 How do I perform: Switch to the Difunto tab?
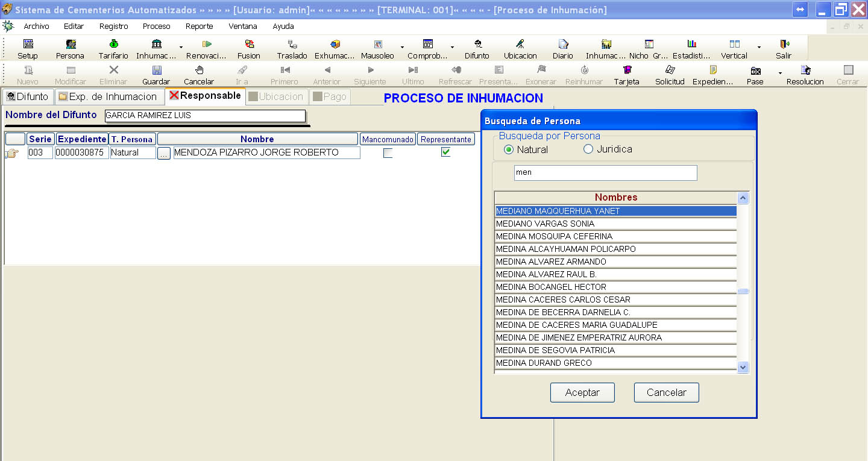[27, 96]
